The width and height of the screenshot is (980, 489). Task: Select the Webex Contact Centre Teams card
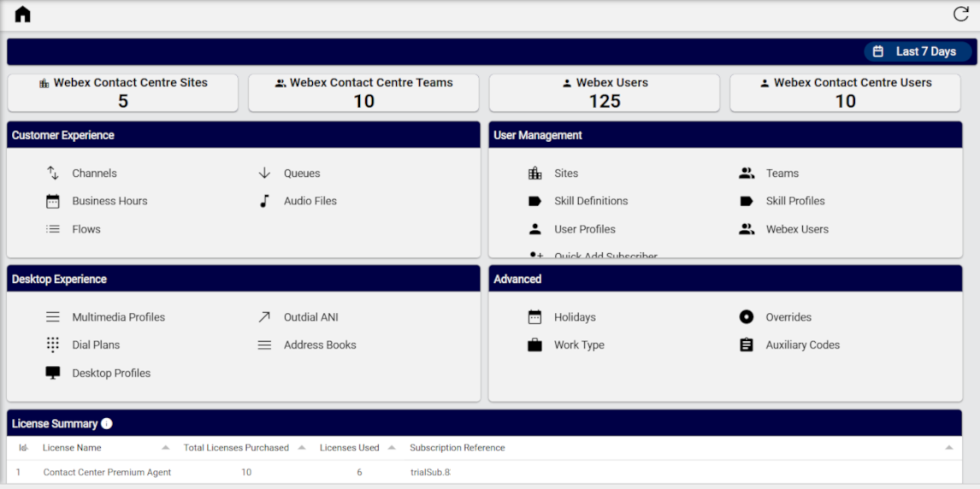pyautogui.click(x=363, y=93)
